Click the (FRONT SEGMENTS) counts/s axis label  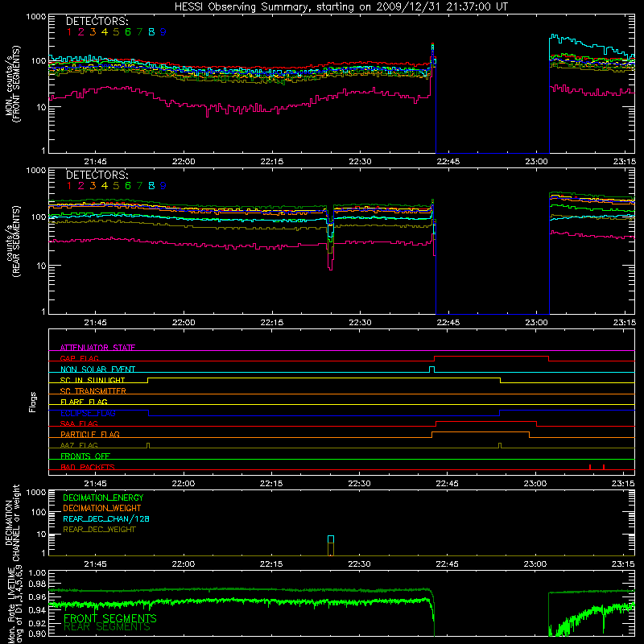(x=12, y=84)
